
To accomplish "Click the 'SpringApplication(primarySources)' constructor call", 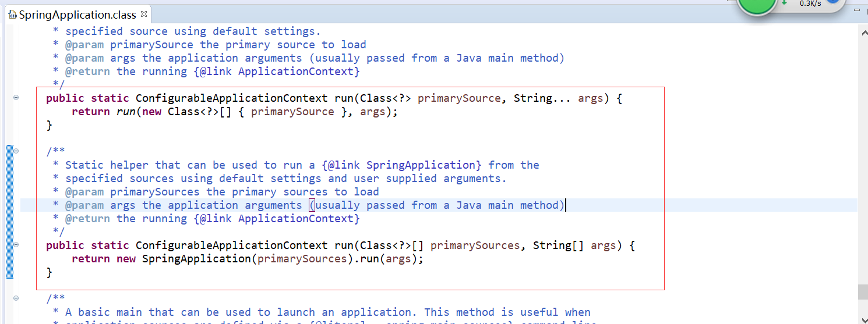I will click(x=248, y=259).
